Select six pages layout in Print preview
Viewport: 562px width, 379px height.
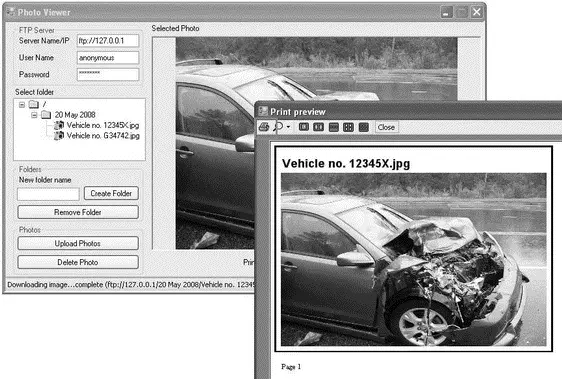[x=363, y=127]
